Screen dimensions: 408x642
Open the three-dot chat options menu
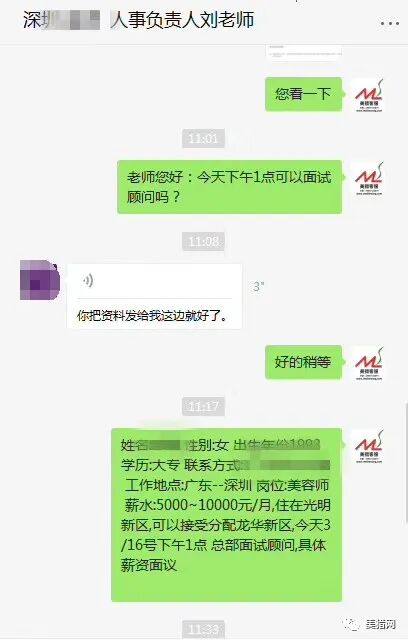pos(390,24)
